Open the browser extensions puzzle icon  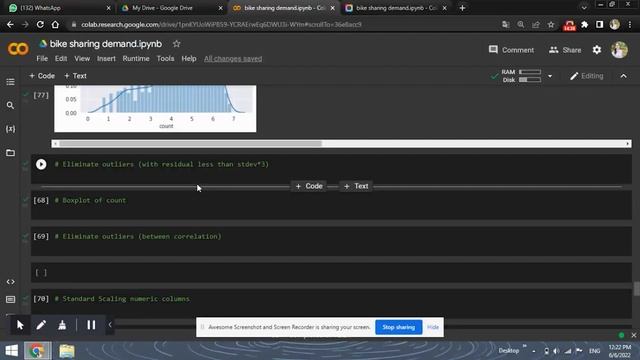coord(584,24)
